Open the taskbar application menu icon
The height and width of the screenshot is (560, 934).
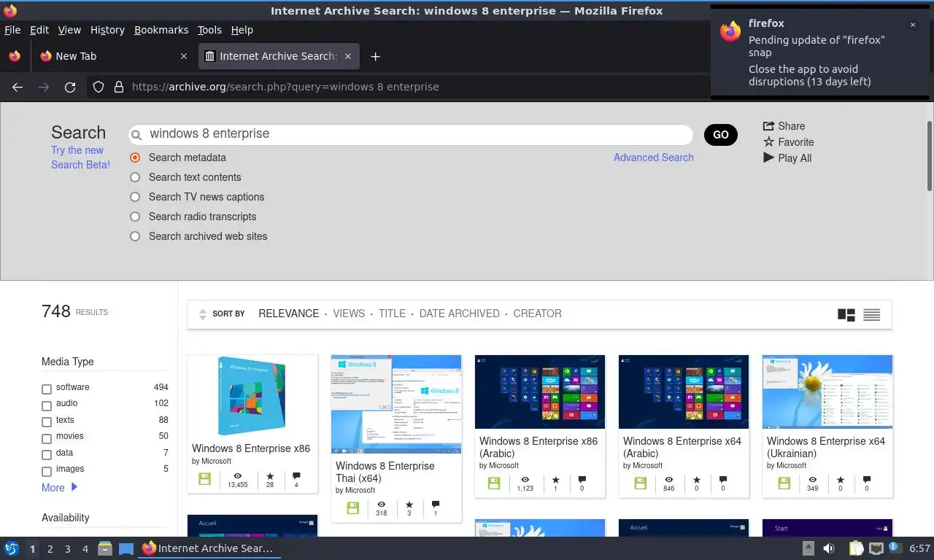click(x=12, y=548)
